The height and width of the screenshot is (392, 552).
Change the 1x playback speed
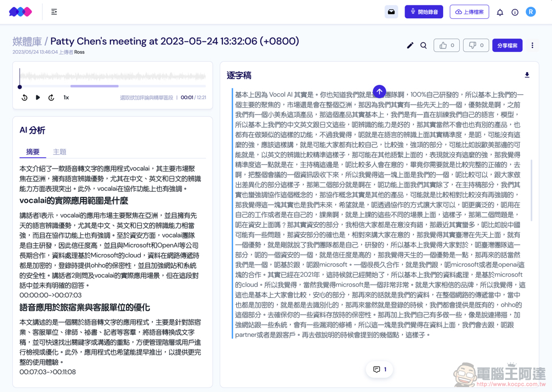pyautogui.click(x=66, y=98)
